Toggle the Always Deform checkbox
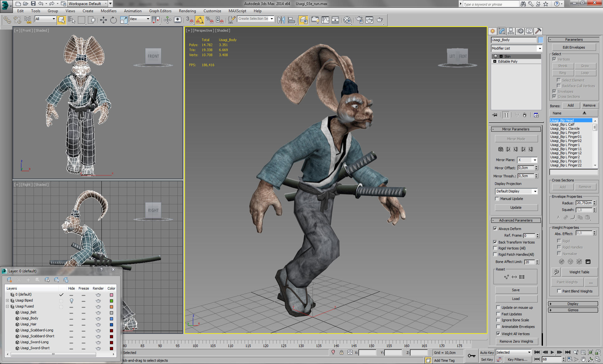 pos(495,229)
